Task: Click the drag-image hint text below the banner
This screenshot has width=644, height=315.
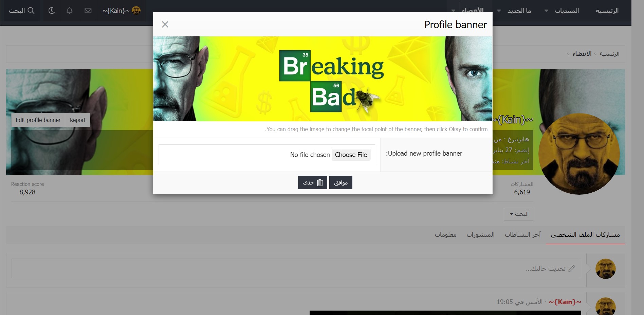Action: click(x=376, y=129)
